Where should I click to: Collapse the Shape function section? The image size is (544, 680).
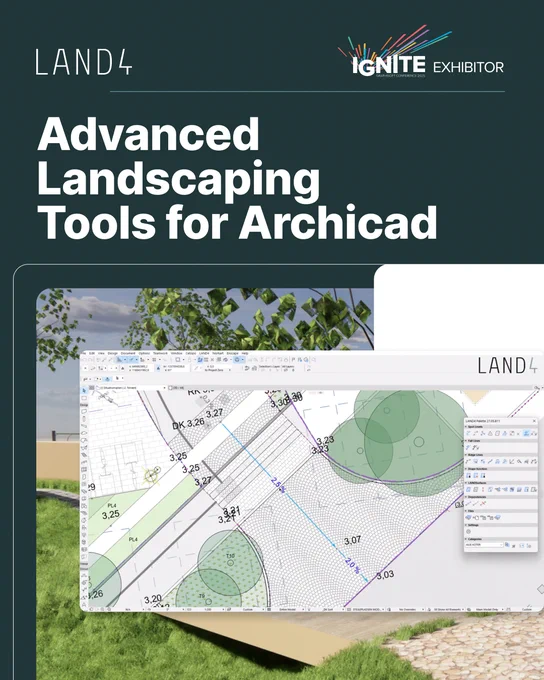click(465, 469)
